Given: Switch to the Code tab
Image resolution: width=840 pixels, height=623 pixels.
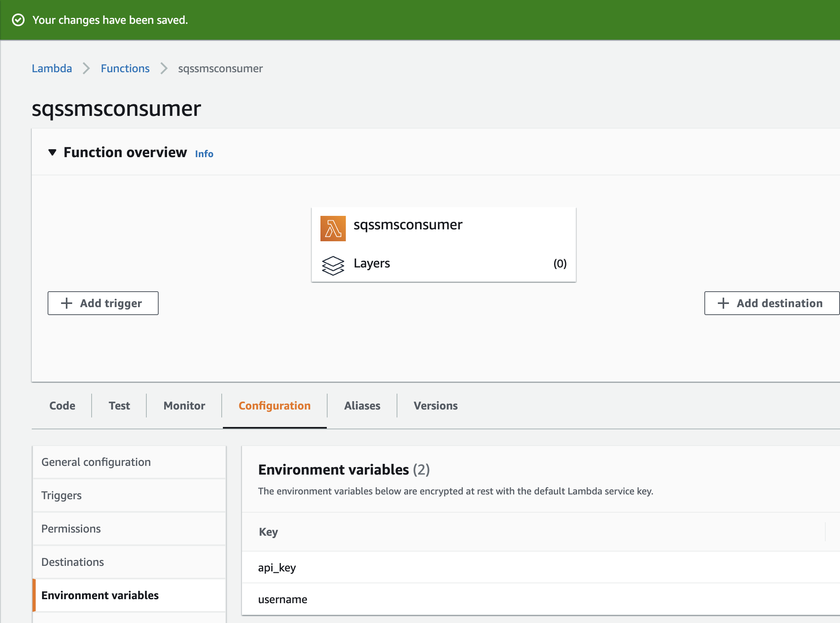Looking at the screenshot, I should point(62,406).
